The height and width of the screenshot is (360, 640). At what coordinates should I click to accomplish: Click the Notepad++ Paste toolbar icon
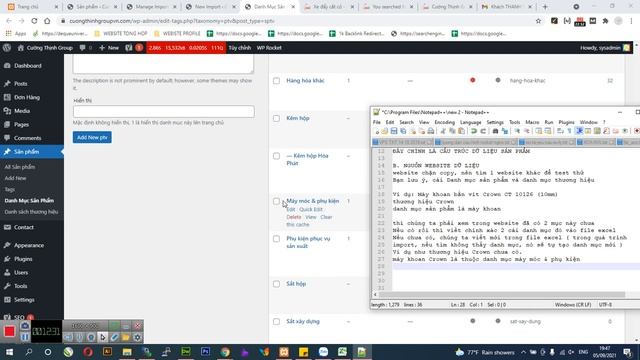[462, 131]
